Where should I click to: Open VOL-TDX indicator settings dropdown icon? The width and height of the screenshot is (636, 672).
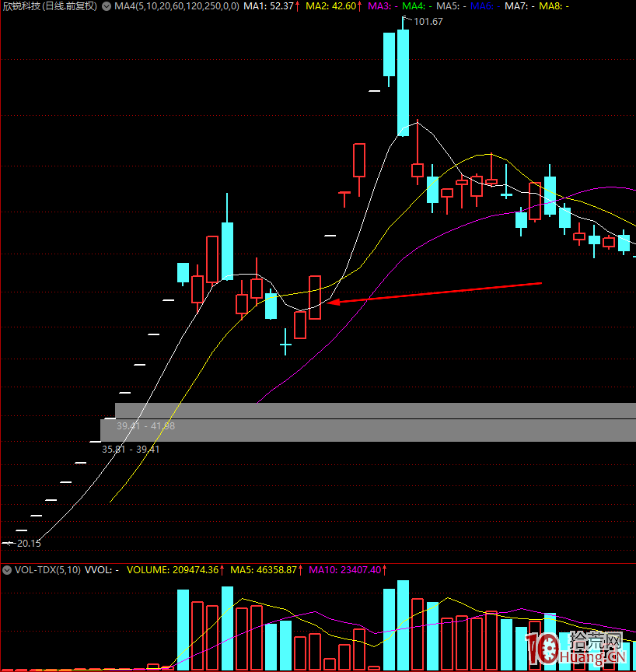point(7,570)
